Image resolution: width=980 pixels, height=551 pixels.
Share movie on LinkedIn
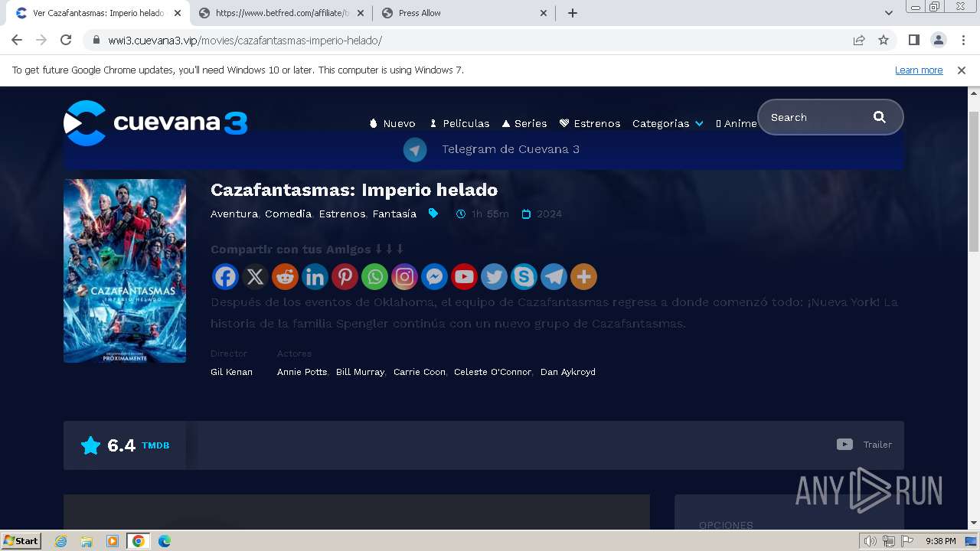(315, 276)
